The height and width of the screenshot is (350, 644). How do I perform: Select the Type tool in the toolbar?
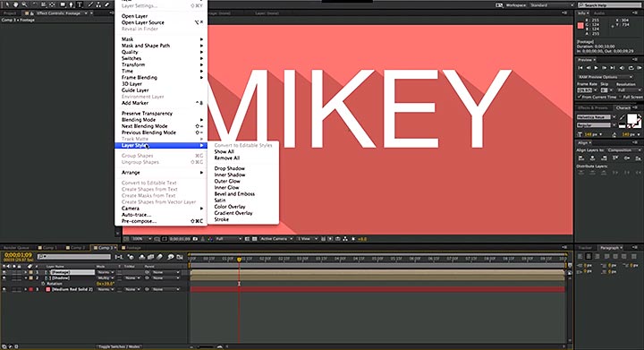click(x=80, y=5)
